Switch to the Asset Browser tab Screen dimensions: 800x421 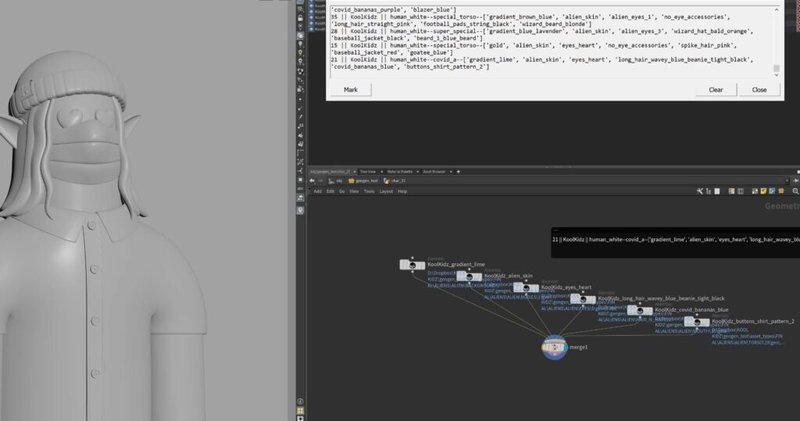coord(434,171)
